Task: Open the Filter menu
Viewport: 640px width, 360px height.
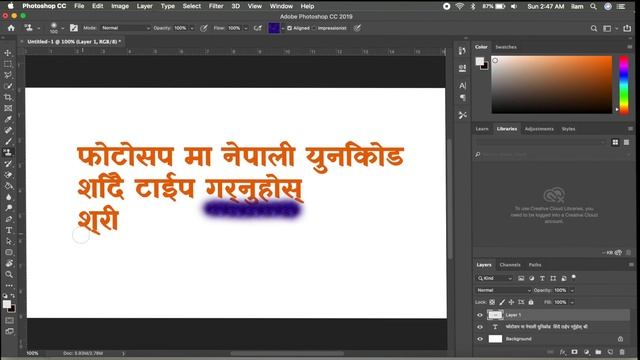Action: [x=216, y=6]
